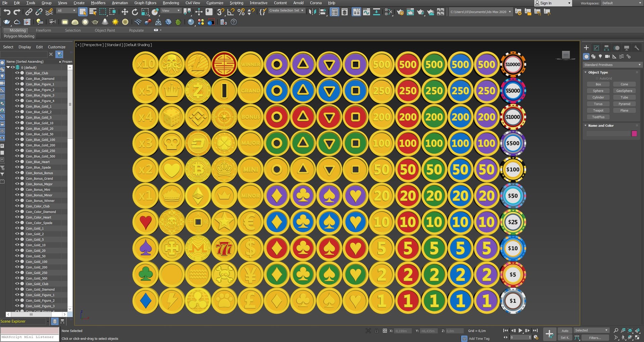Screen dimensions: 644x342
Task: Toggle the Percent Snap icon
Action: 241,12
